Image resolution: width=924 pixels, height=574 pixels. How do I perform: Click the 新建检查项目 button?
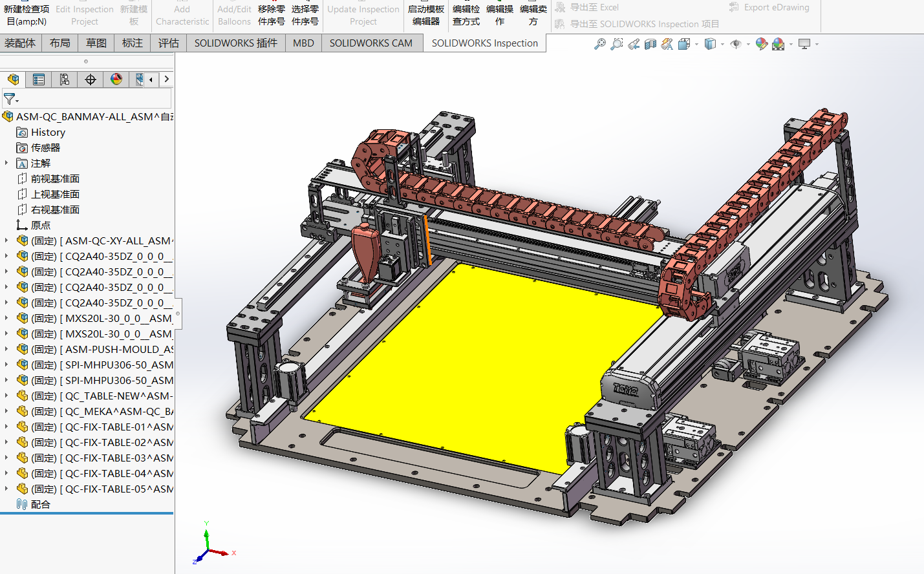(27, 15)
